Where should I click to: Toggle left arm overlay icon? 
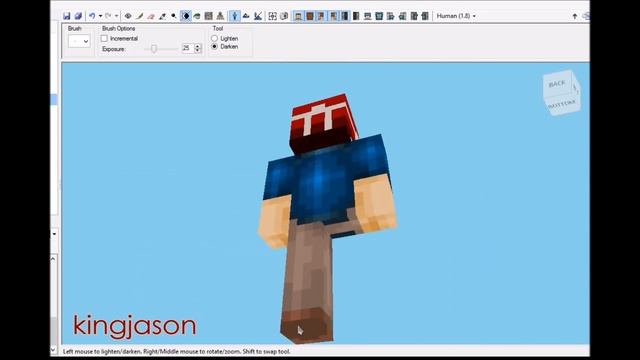click(390, 16)
